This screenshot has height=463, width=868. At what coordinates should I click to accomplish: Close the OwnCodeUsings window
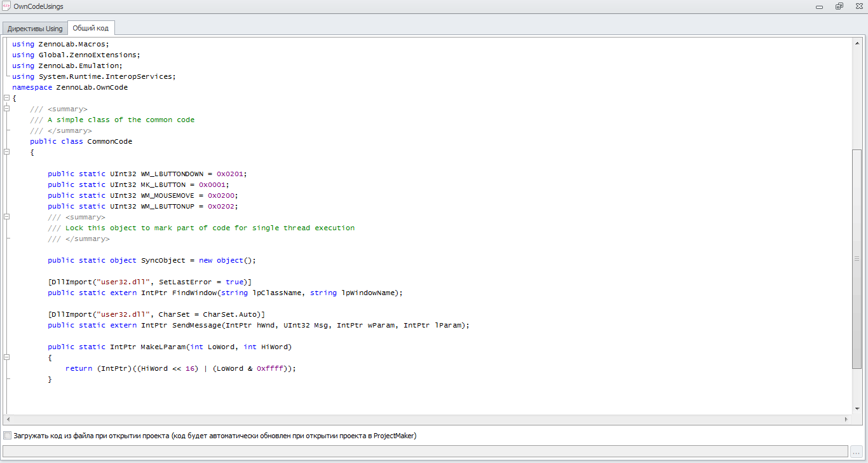point(858,6)
